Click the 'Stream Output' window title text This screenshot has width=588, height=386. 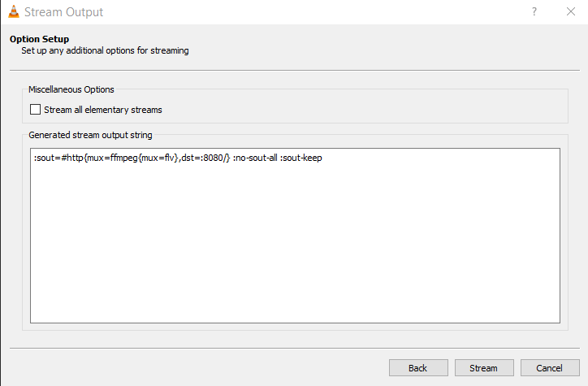(x=63, y=12)
